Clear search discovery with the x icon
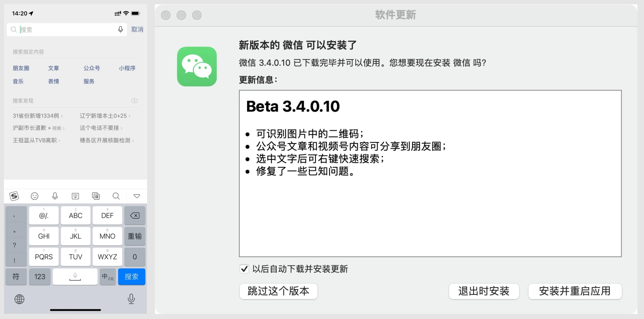This screenshot has width=644, height=319. click(x=134, y=101)
